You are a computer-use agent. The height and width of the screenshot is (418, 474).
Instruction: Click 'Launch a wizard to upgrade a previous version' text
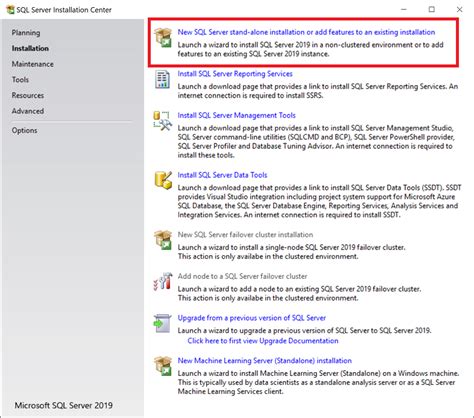[304, 331]
